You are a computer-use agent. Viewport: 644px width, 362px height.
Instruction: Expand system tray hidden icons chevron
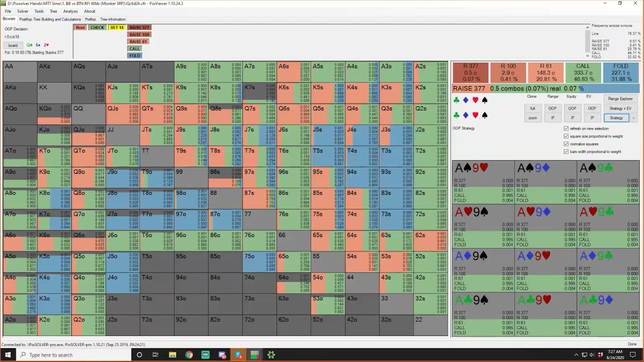[576, 355]
